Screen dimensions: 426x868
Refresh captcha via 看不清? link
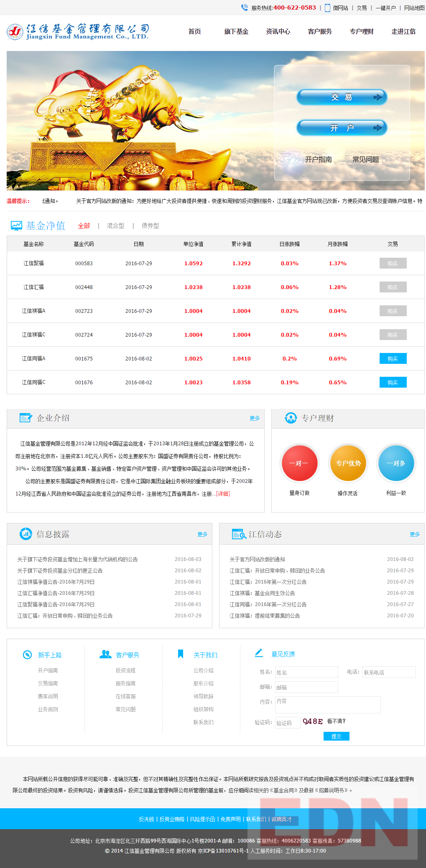[x=336, y=721]
